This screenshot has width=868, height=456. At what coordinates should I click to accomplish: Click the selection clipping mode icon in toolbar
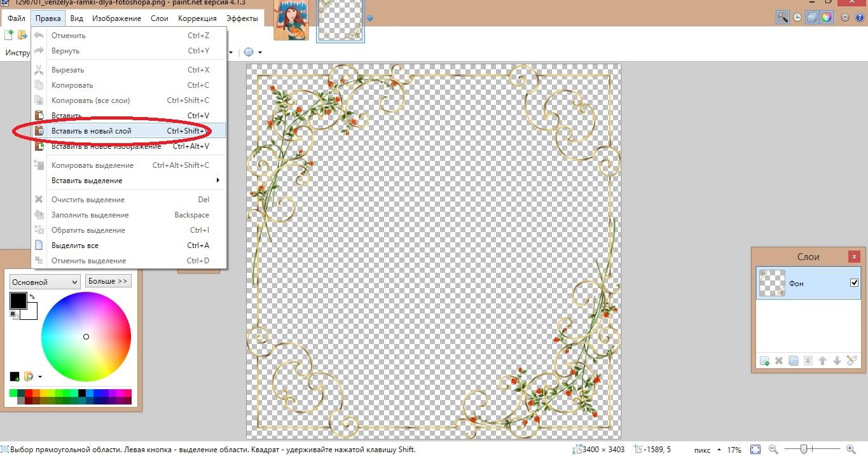249,52
